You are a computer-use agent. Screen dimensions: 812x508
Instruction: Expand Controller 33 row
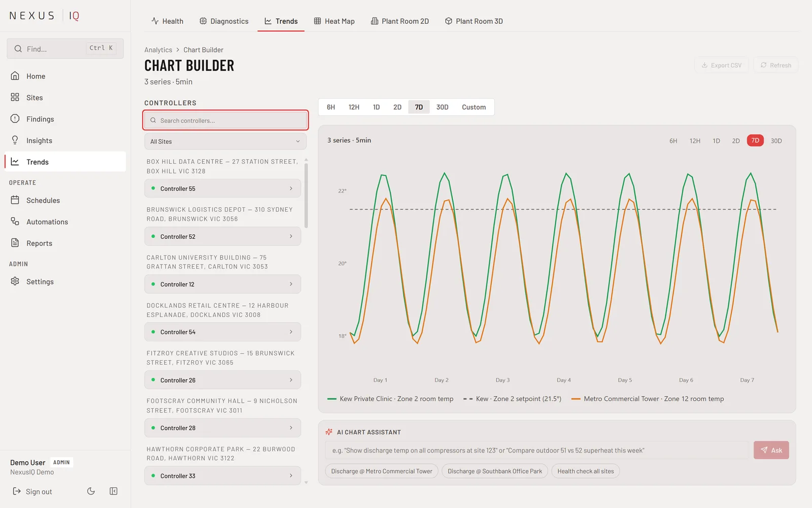(223, 475)
